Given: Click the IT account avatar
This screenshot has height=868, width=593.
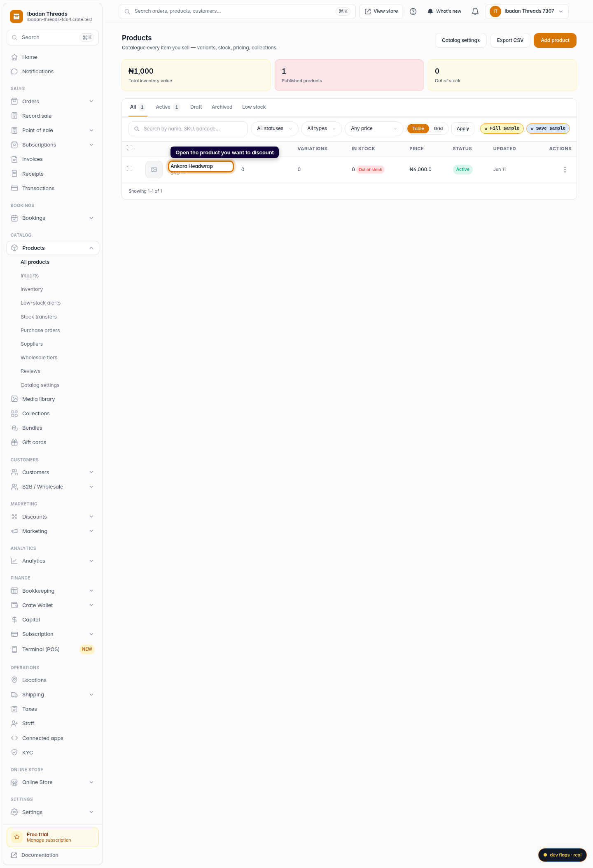Looking at the screenshot, I should pos(495,12).
